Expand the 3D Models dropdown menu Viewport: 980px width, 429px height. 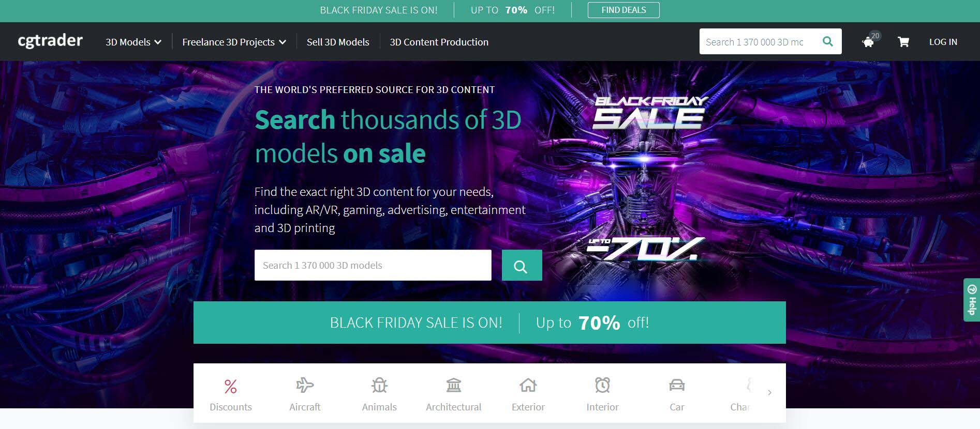pos(133,42)
